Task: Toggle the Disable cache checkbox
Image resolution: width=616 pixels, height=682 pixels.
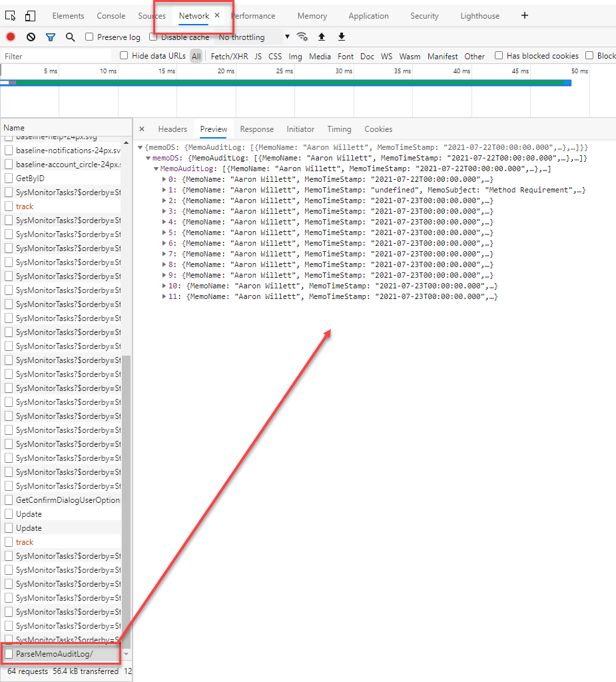Action: pyautogui.click(x=153, y=37)
